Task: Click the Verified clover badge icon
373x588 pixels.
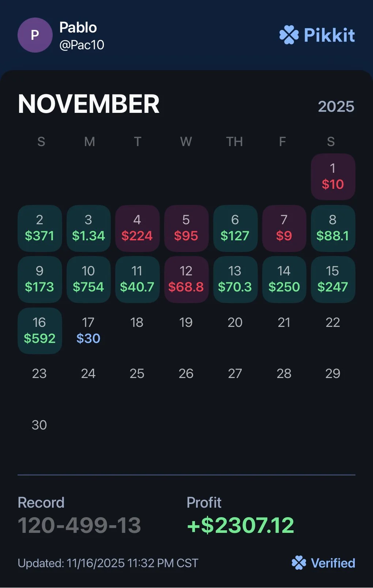Action: pos(299,563)
